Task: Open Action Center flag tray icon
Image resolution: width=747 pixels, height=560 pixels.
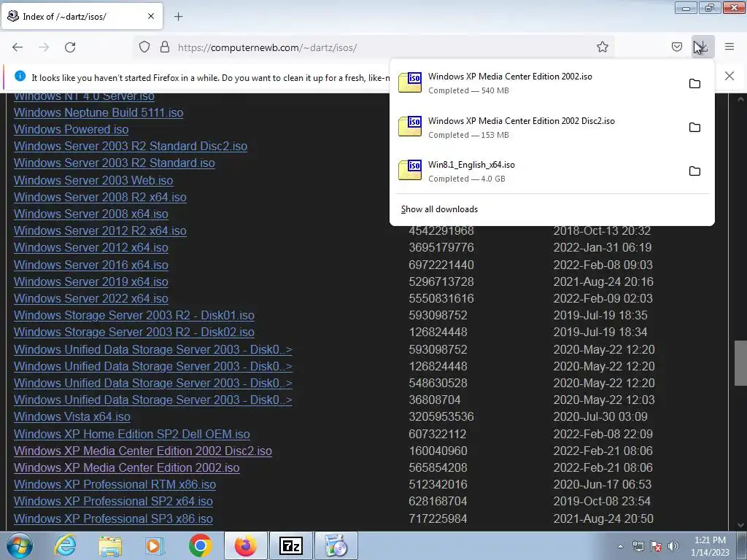Action: [656, 546]
